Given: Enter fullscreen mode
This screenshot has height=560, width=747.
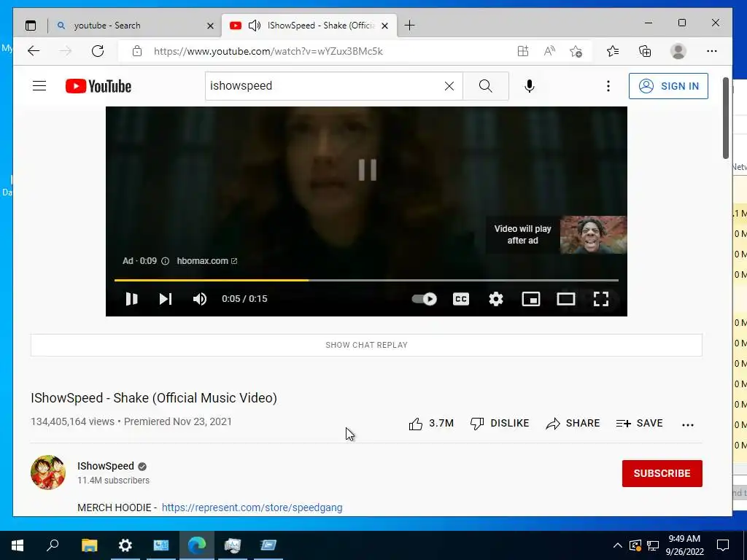Looking at the screenshot, I should [601, 299].
